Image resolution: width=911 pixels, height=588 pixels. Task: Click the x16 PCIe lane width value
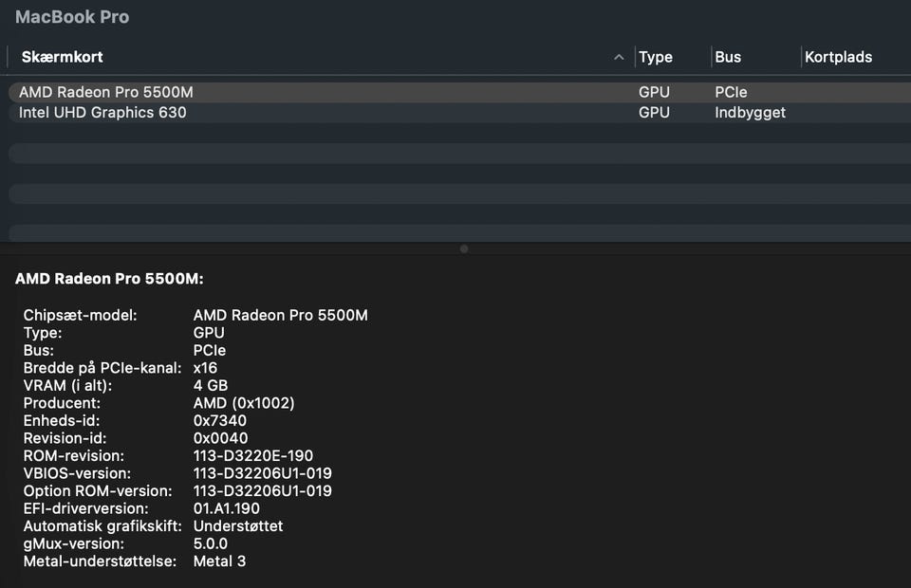(206, 368)
